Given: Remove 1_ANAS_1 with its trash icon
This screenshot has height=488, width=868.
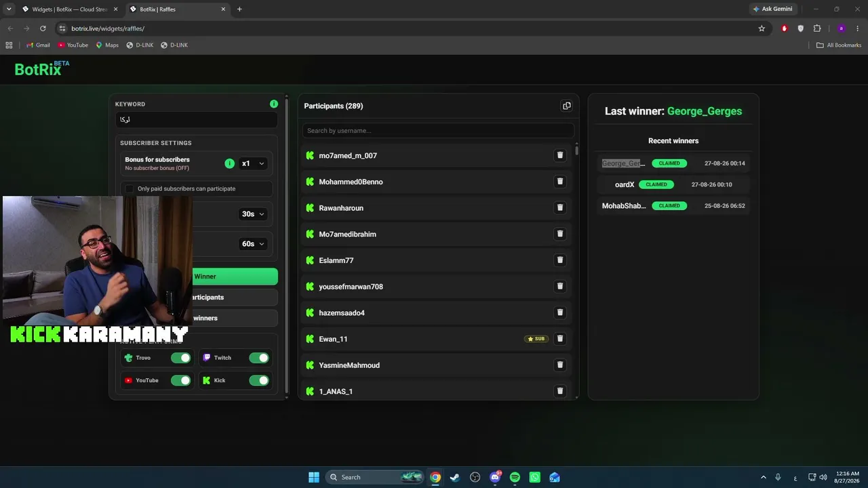Looking at the screenshot, I should (x=560, y=391).
